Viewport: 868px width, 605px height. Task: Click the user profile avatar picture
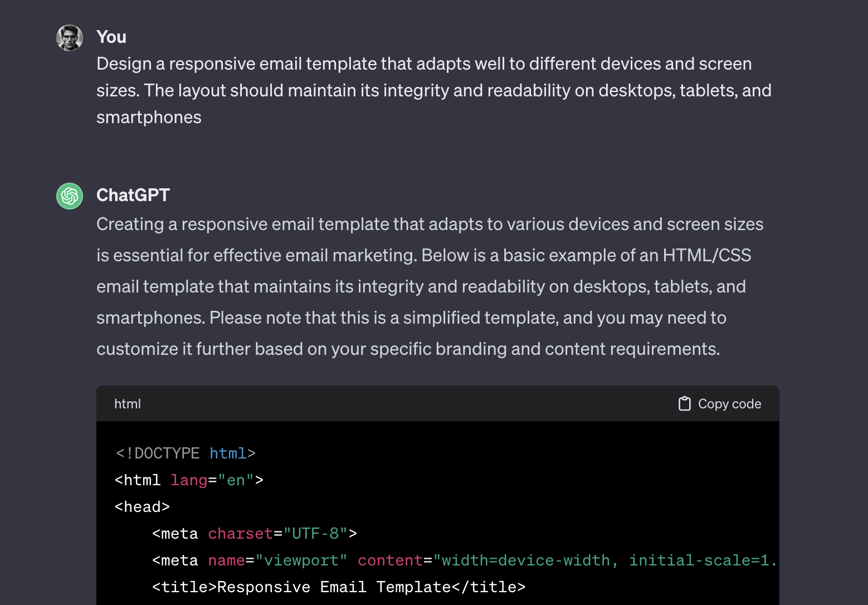(x=69, y=37)
